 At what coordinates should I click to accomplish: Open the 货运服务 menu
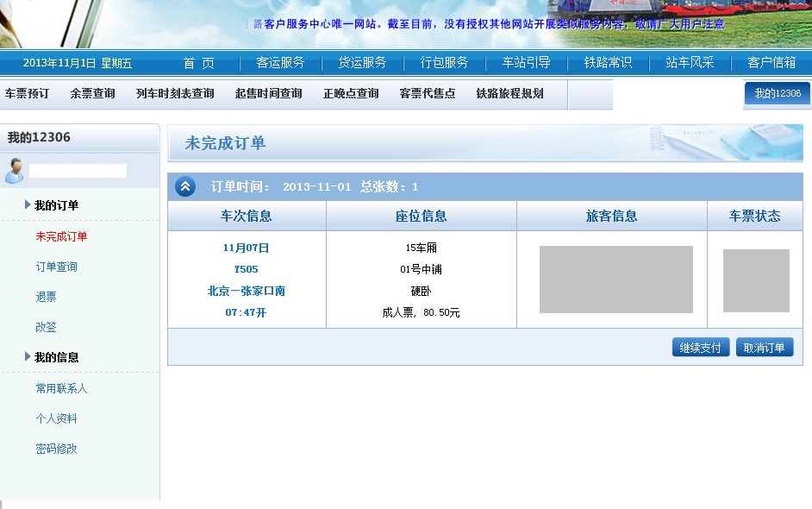363,63
